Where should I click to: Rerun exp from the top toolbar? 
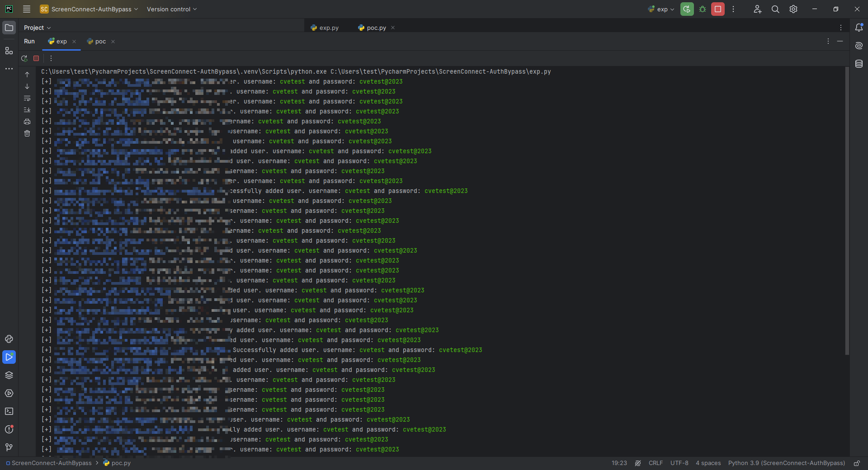pyautogui.click(x=687, y=9)
